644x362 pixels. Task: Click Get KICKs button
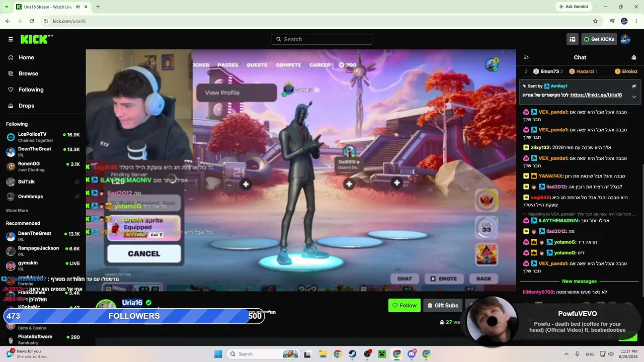[x=599, y=39]
